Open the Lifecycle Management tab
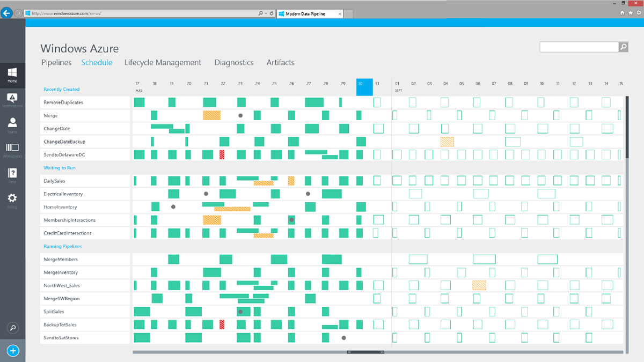644x362 pixels. click(163, 63)
